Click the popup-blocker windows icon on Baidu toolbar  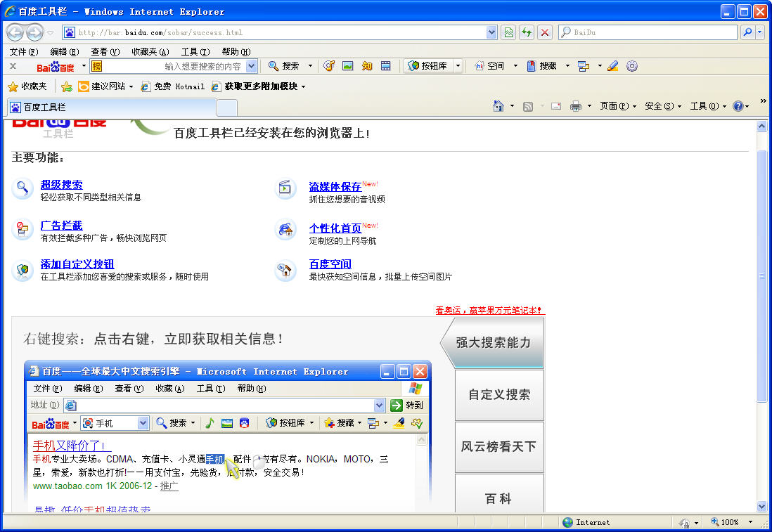pos(584,66)
